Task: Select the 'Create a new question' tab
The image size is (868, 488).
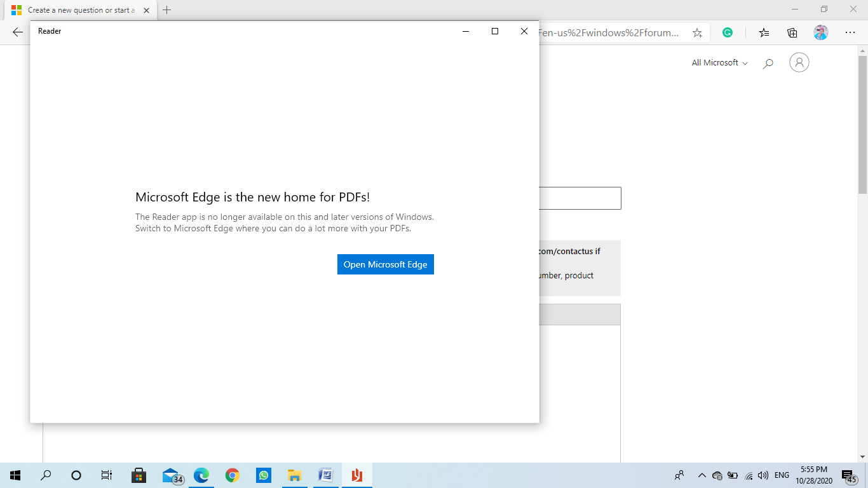Action: click(79, 10)
